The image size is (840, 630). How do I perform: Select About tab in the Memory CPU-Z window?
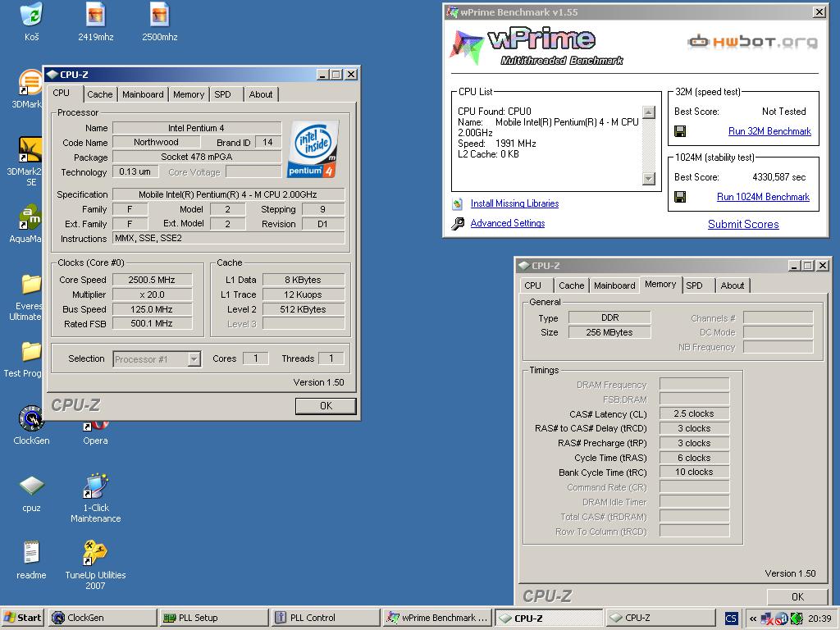click(x=733, y=285)
